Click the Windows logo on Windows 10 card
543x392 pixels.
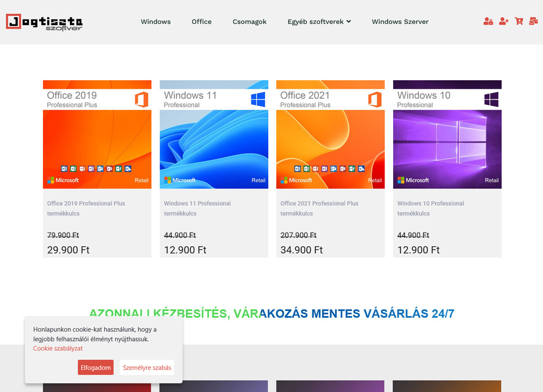pyautogui.click(x=491, y=99)
